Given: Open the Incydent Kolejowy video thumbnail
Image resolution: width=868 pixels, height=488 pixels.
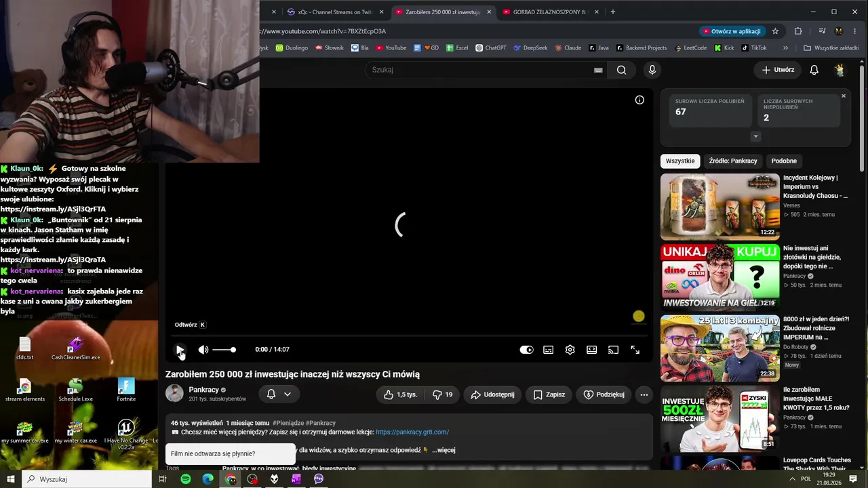Looking at the screenshot, I should click(x=720, y=207).
